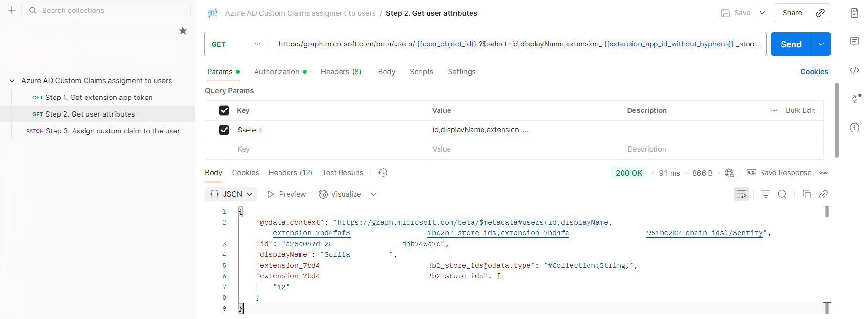Switch to the Settings tab
This screenshot has width=868, height=319.
tap(461, 72)
